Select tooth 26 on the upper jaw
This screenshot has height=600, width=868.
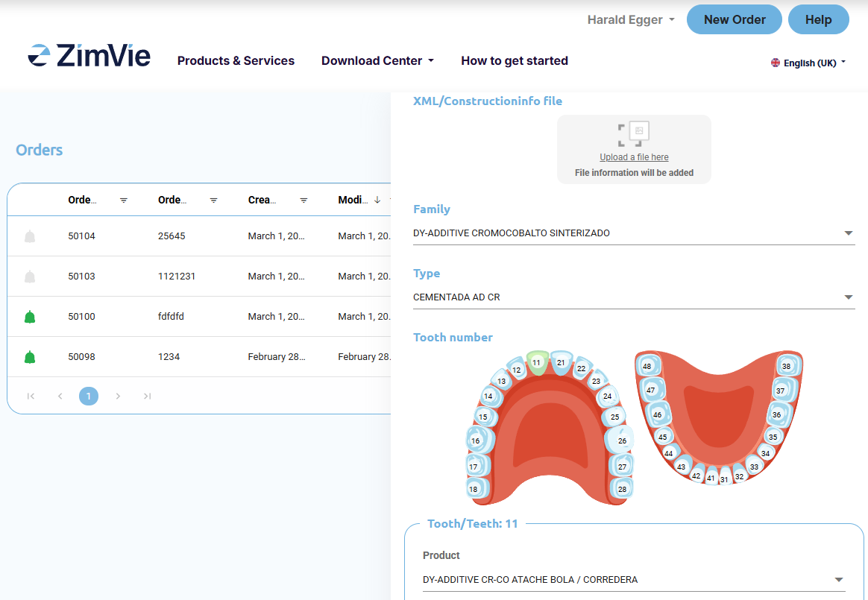coord(622,440)
